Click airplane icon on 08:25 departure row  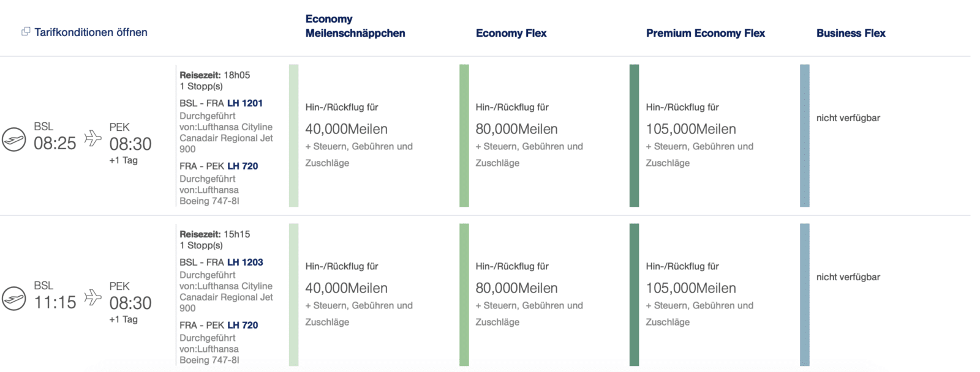pyautogui.click(x=92, y=138)
